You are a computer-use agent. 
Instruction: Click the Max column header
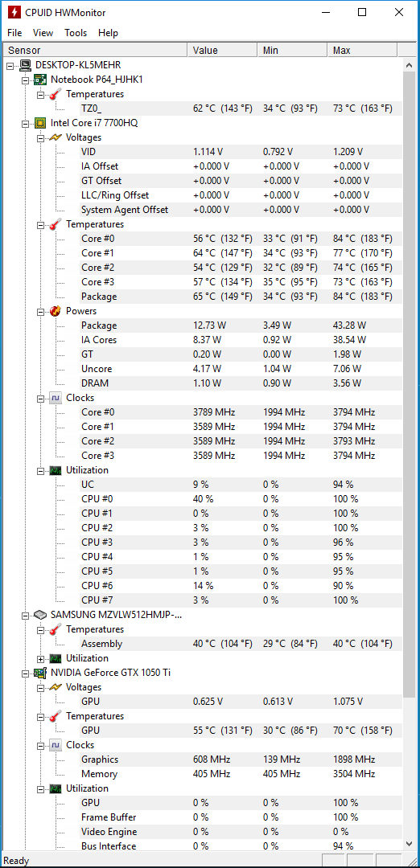click(x=362, y=51)
